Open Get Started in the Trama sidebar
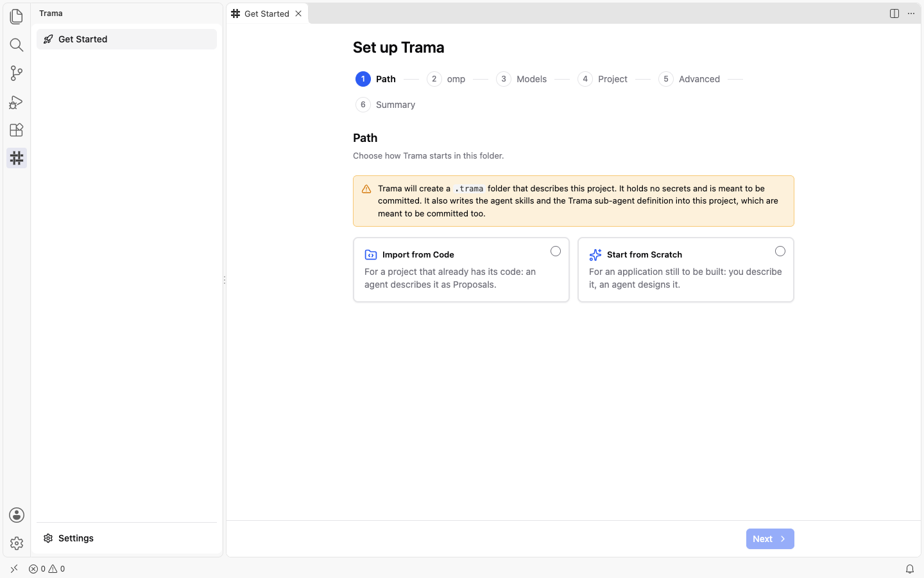This screenshot has width=924, height=578. tap(126, 39)
